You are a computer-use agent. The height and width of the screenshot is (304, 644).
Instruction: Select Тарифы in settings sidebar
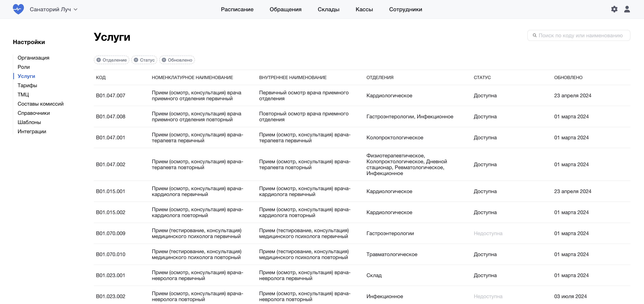pyautogui.click(x=27, y=85)
